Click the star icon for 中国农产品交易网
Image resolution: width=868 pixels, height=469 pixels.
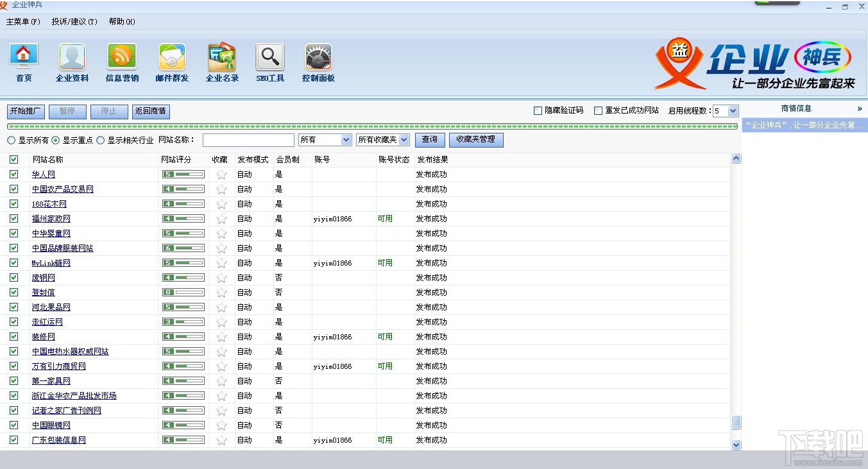tap(221, 189)
